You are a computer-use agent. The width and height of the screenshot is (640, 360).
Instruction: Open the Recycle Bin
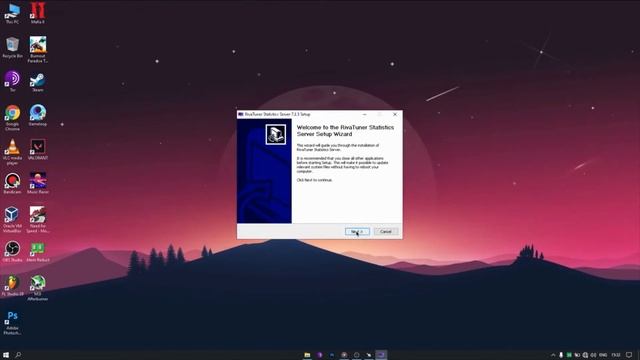click(x=12, y=48)
